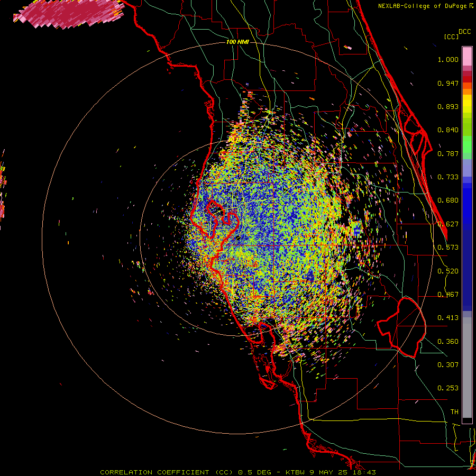Click the KTBW 9 MAY 25 18:43 timestamp

tap(331, 472)
